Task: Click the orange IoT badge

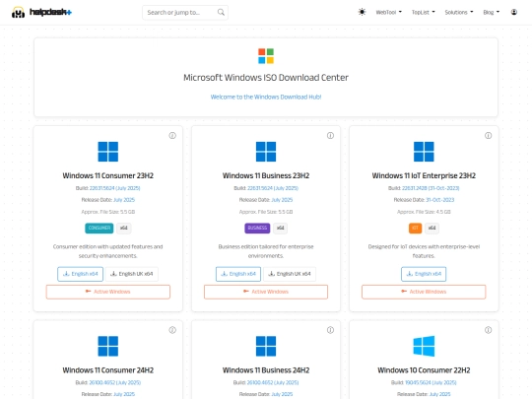Action: pos(415,228)
